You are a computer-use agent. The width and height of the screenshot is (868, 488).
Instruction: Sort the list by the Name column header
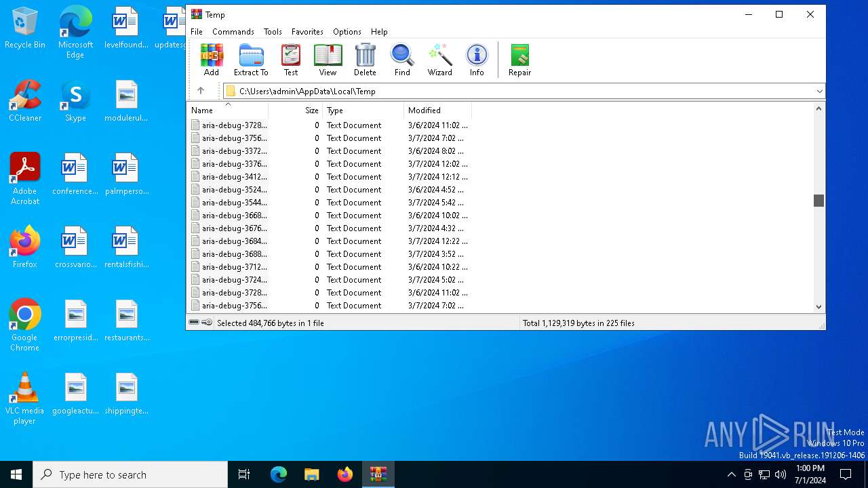tap(227, 110)
